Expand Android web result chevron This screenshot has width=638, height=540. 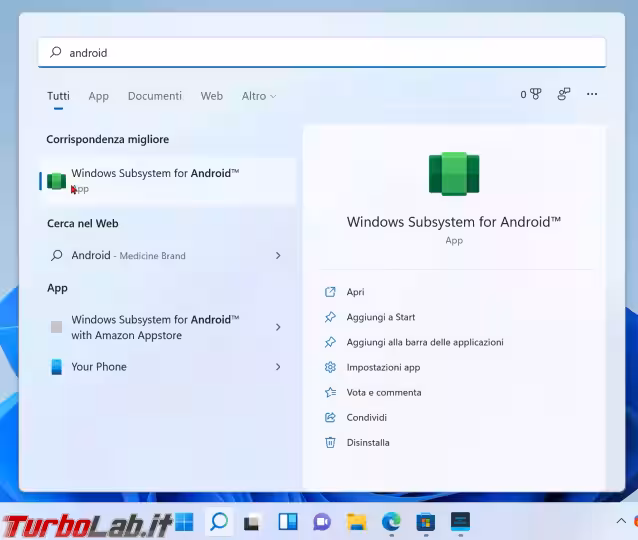(x=278, y=256)
